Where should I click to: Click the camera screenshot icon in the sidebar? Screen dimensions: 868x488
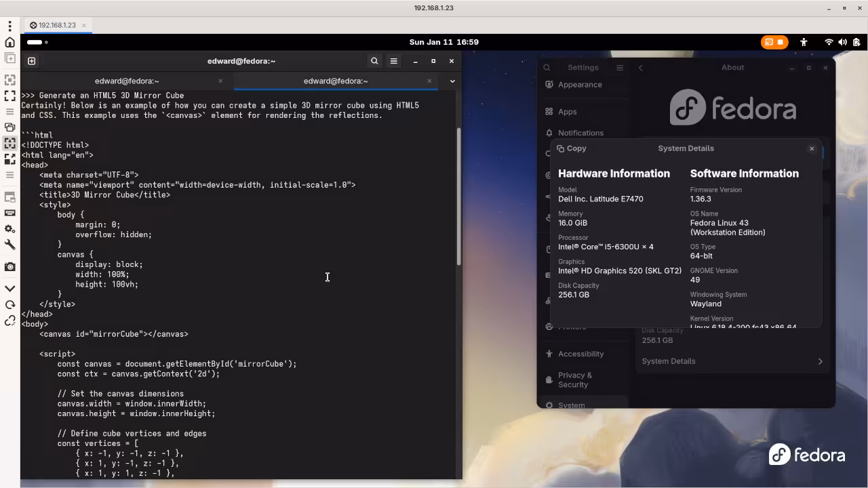(x=10, y=267)
